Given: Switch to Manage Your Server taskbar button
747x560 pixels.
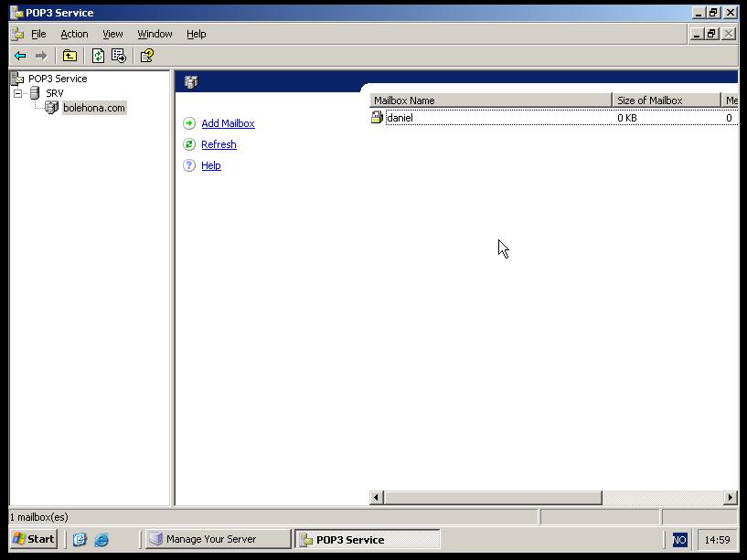Looking at the screenshot, I should pos(218,539).
